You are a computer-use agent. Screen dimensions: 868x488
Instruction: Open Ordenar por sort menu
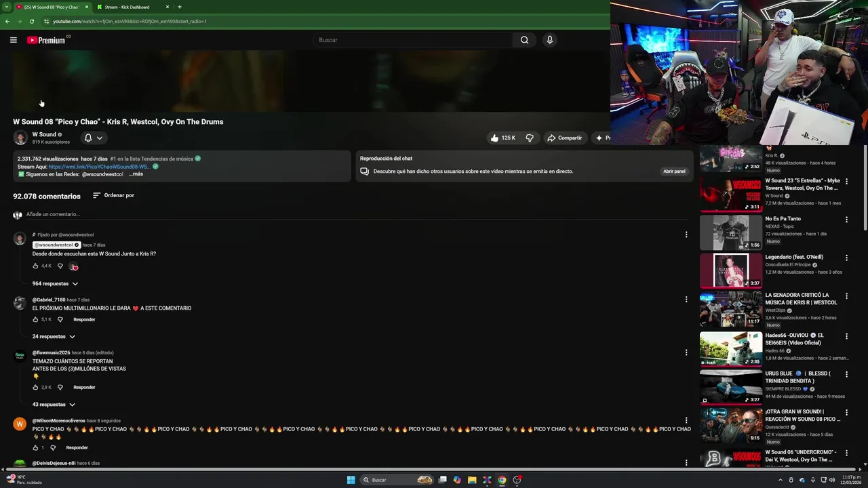(x=113, y=195)
